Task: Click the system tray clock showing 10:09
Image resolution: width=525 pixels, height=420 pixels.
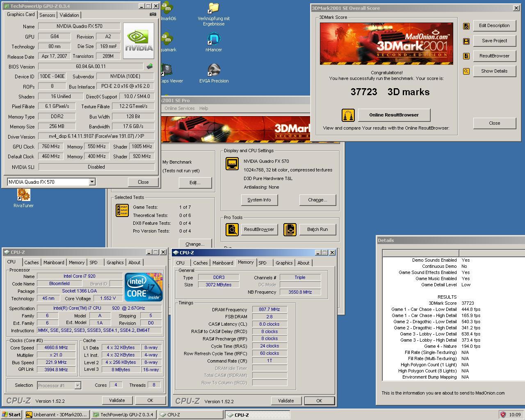Action: (515, 415)
